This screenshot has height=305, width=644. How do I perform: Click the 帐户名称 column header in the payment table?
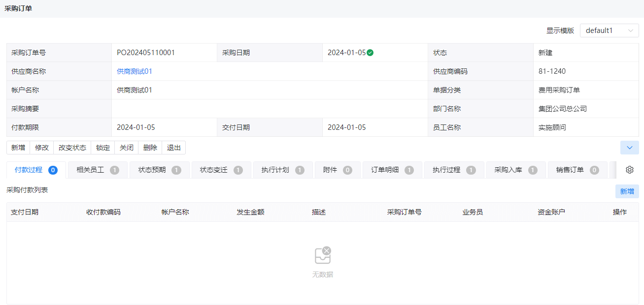[175, 212]
